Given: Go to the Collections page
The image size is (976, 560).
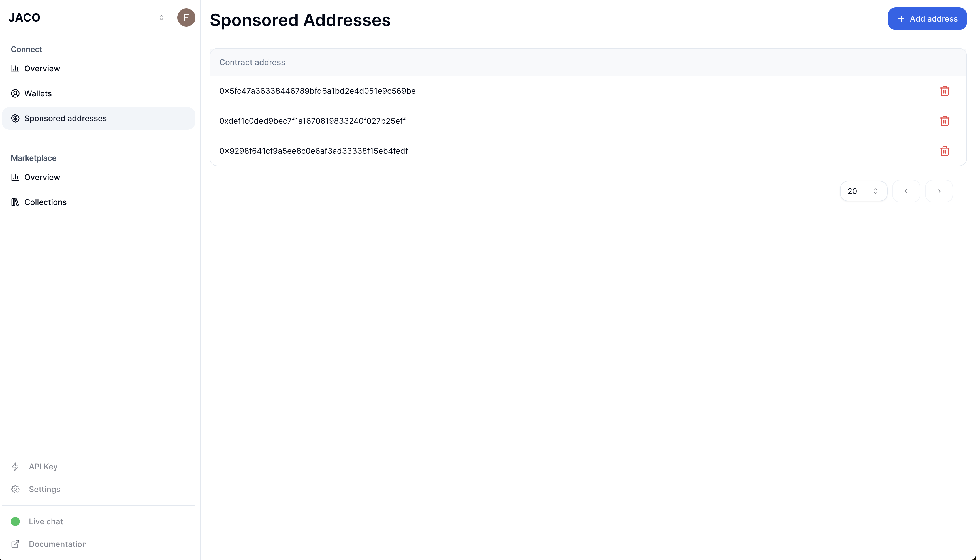Looking at the screenshot, I should (45, 202).
